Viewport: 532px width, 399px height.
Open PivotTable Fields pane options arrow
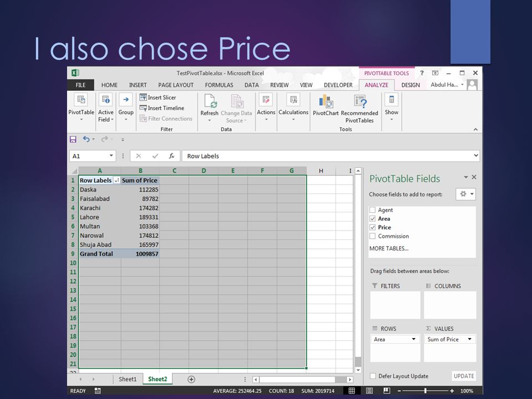(466, 177)
